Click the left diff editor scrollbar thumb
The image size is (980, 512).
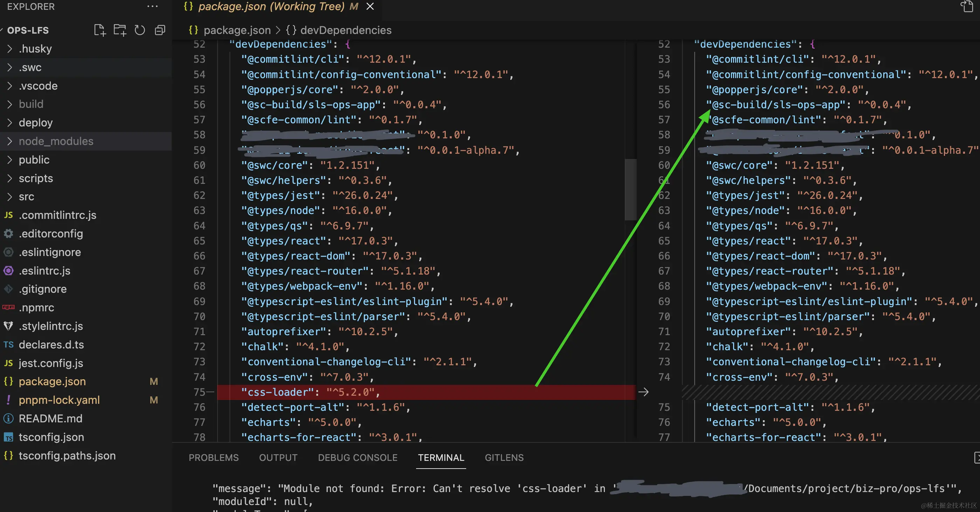tap(630, 189)
